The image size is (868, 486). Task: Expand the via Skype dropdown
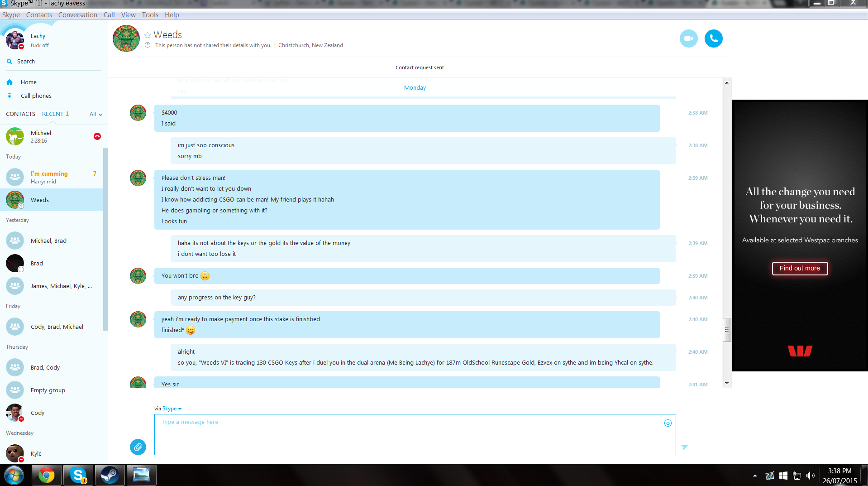coord(172,409)
